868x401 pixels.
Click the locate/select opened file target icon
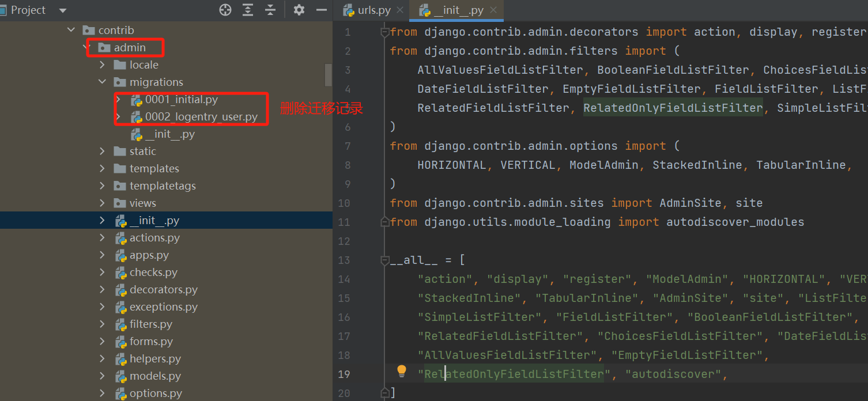click(x=225, y=10)
